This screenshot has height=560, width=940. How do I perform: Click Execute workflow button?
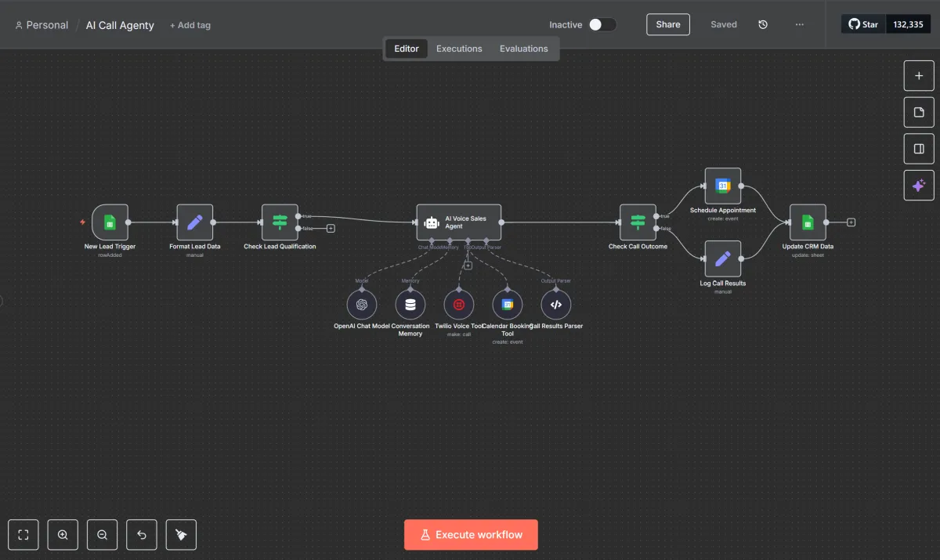pos(471,535)
